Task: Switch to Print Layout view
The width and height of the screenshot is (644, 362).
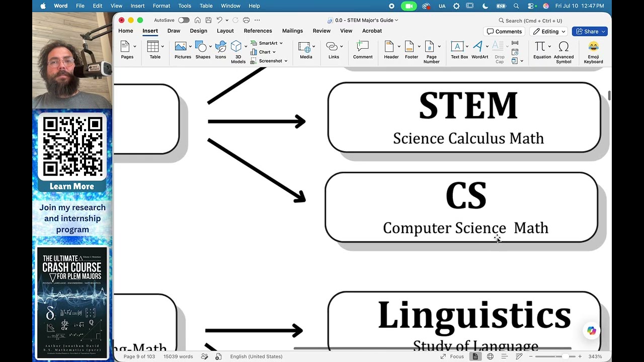Action: pyautogui.click(x=475, y=356)
